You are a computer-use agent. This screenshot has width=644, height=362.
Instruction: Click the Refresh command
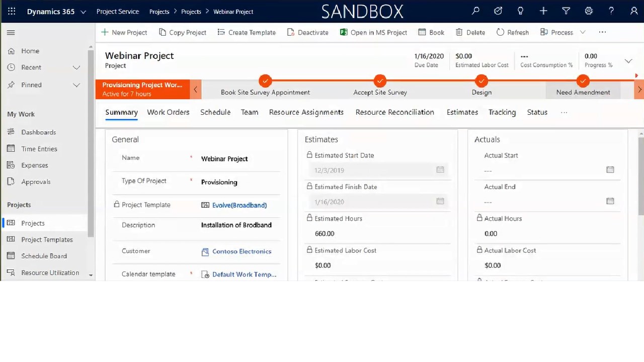pos(513,32)
